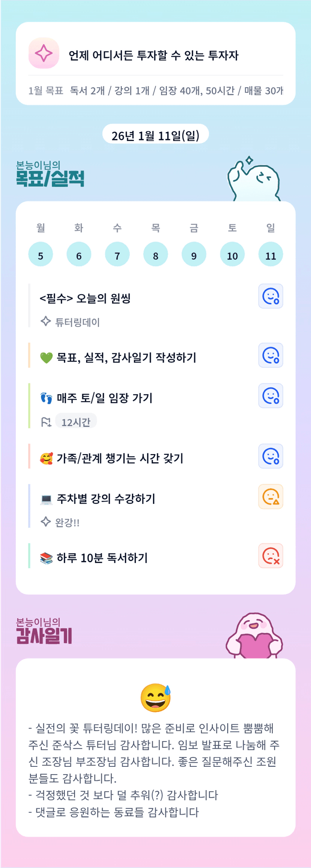Click the title 언제 어디서든 투자할 수 있는 투자자
This screenshot has width=311, height=868.
pos(153,55)
